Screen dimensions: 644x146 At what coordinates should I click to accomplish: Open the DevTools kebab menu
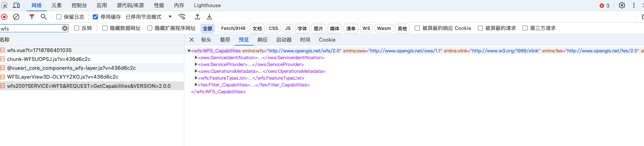click(634, 5)
